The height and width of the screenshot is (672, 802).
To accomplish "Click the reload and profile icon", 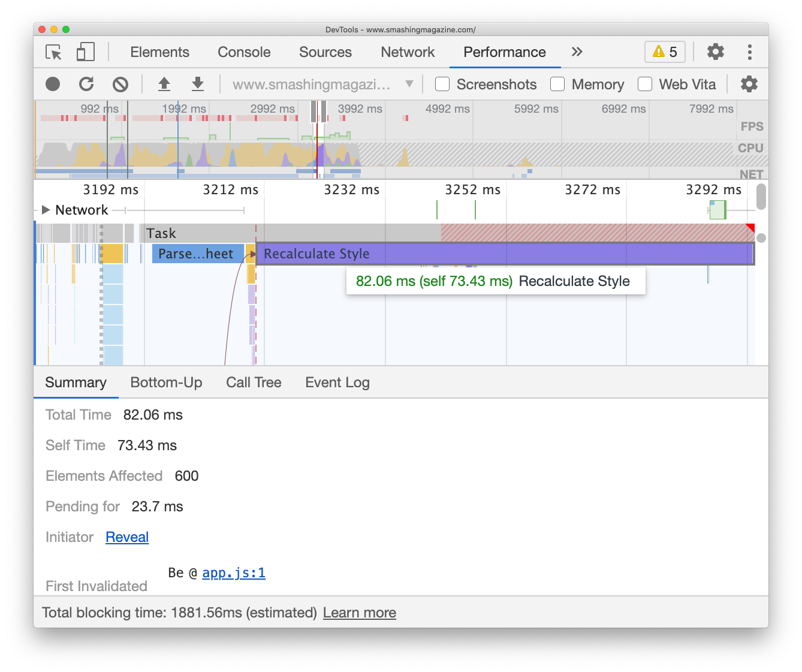I will (x=86, y=85).
